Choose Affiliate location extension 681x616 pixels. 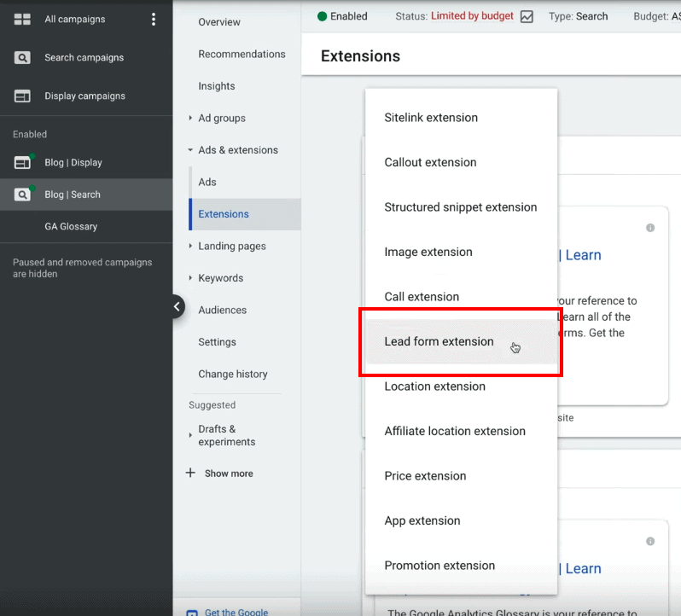pos(461,431)
